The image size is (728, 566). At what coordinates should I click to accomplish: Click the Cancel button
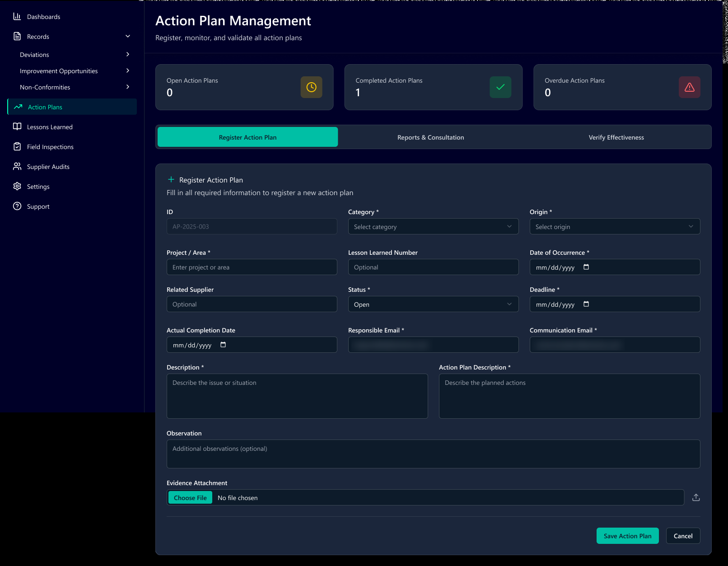(x=683, y=536)
